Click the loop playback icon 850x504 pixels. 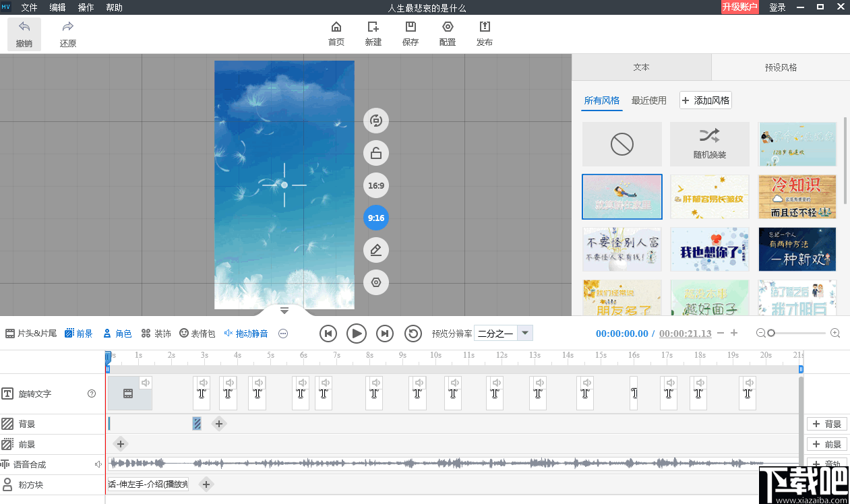point(413,334)
